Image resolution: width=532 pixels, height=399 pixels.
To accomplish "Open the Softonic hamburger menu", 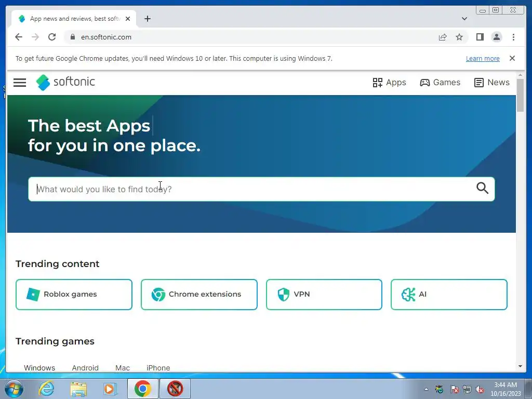I will pos(20,83).
